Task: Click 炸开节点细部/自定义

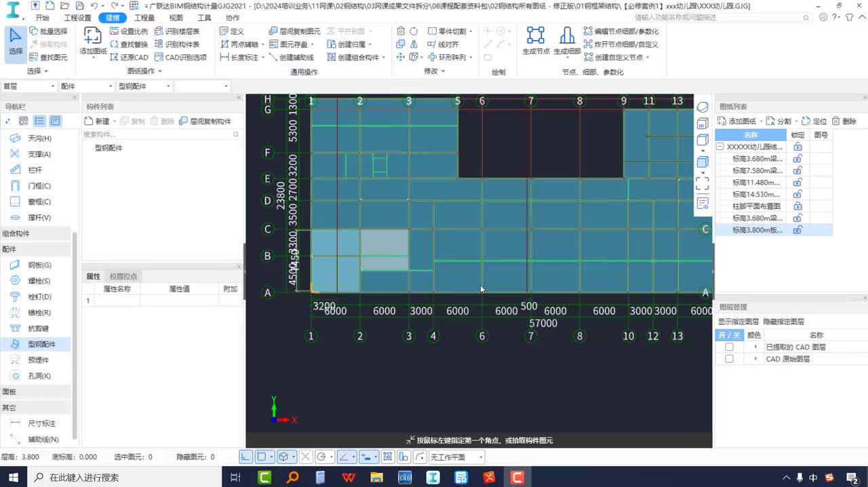Action: (620, 44)
